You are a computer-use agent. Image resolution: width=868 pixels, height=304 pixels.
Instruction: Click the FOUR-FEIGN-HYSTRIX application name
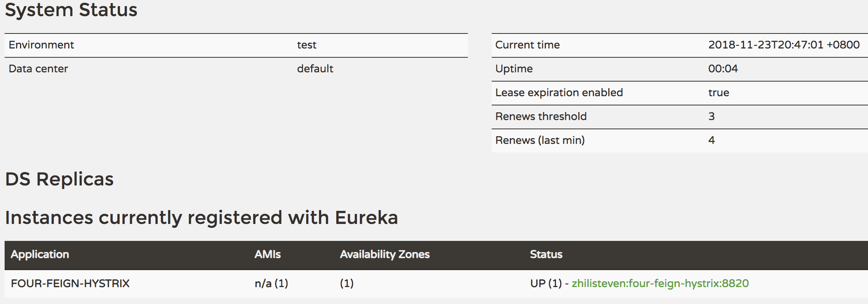click(x=70, y=284)
